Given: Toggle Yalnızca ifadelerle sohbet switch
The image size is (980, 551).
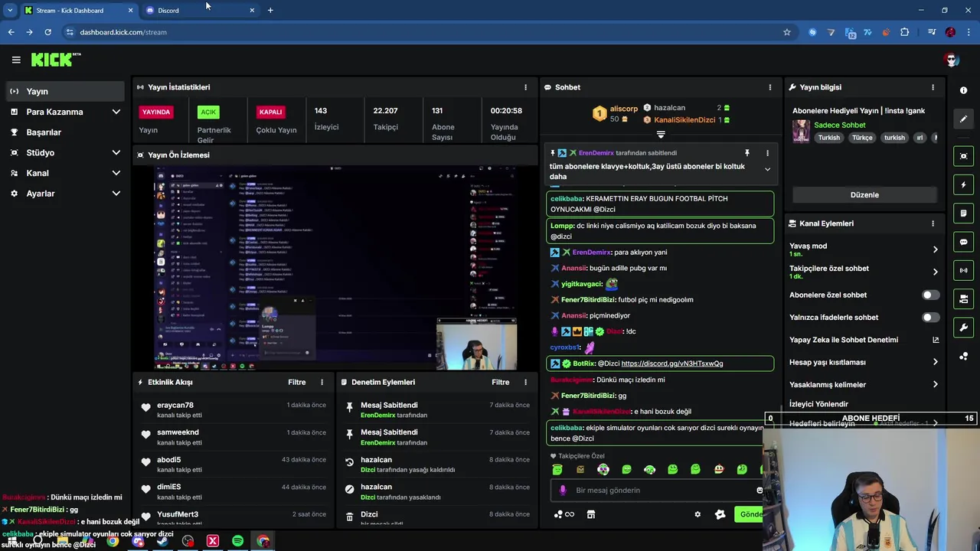Looking at the screenshot, I should point(930,317).
